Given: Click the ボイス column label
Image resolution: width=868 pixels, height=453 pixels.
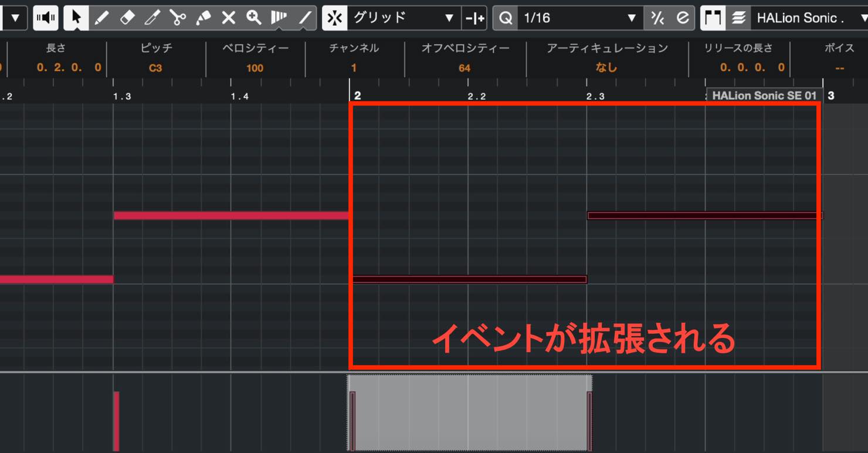Looking at the screenshot, I should coord(839,48).
